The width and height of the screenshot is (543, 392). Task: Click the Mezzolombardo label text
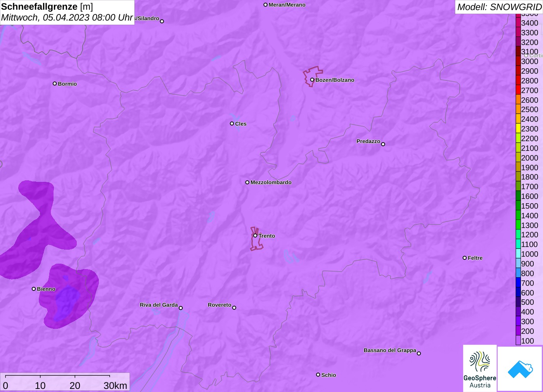271,182
